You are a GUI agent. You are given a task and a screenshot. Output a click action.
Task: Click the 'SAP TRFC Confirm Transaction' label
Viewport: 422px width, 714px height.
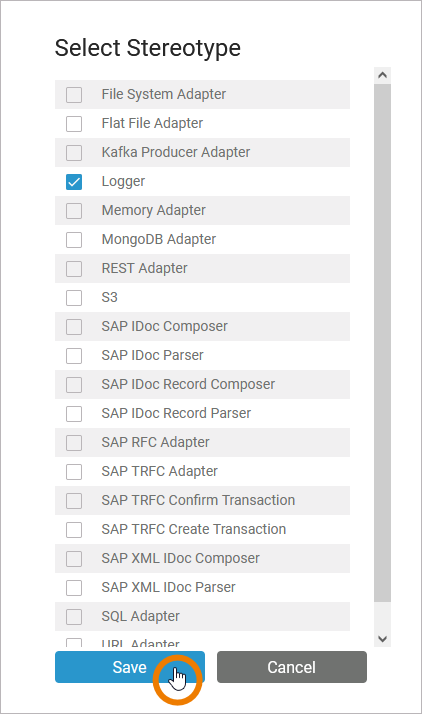(x=198, y=500)
